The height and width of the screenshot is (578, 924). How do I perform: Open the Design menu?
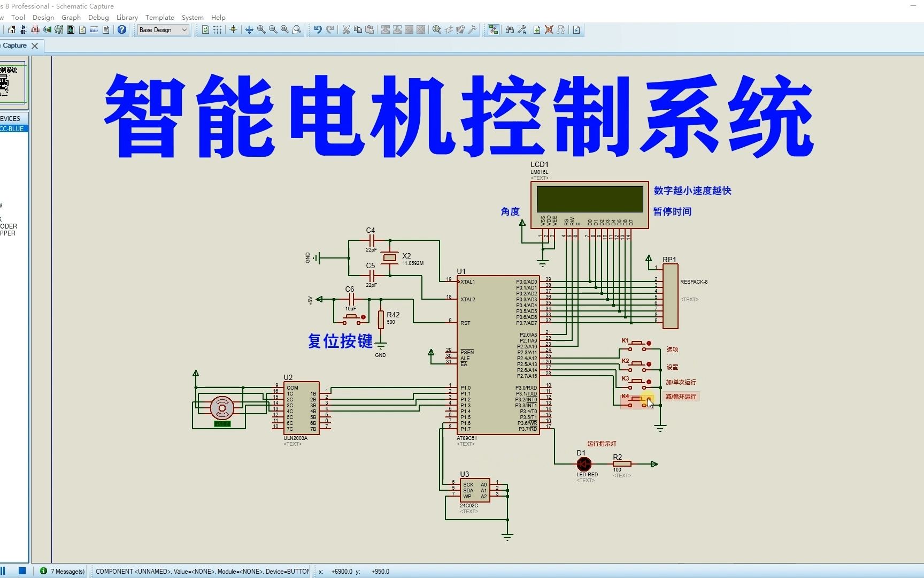(x=43, y=17)
